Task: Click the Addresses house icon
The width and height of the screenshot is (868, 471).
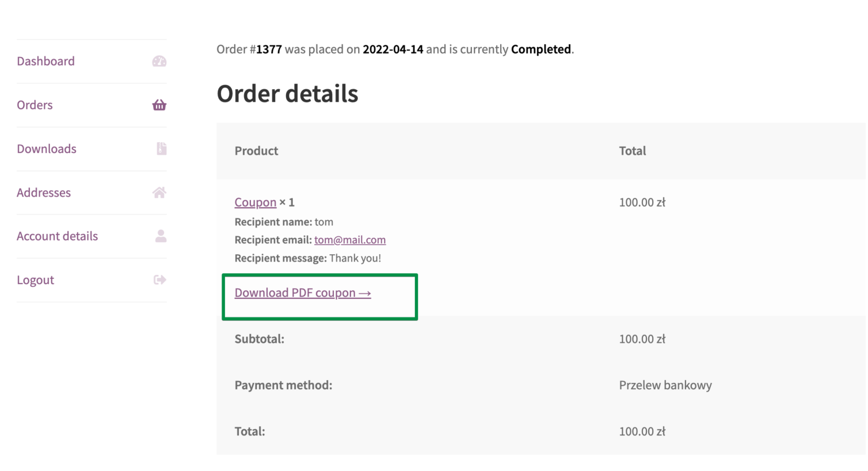Action: 159,193
